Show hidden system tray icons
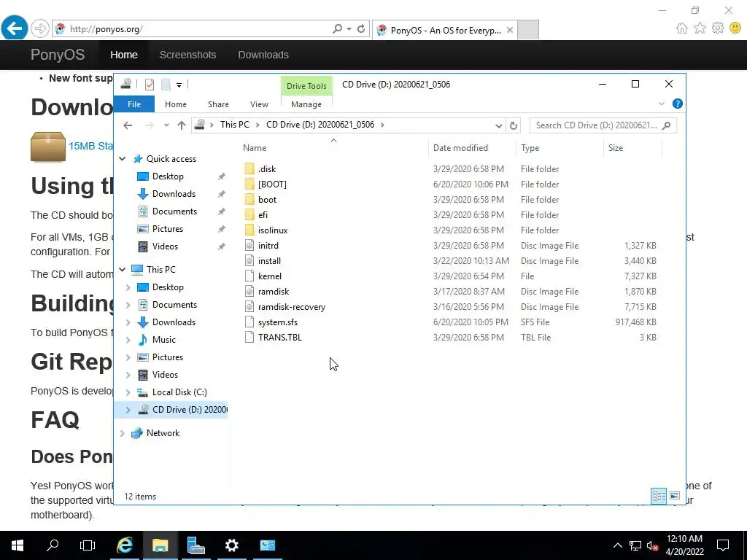Screen dimensions: 747x560 tap(617, 545)
